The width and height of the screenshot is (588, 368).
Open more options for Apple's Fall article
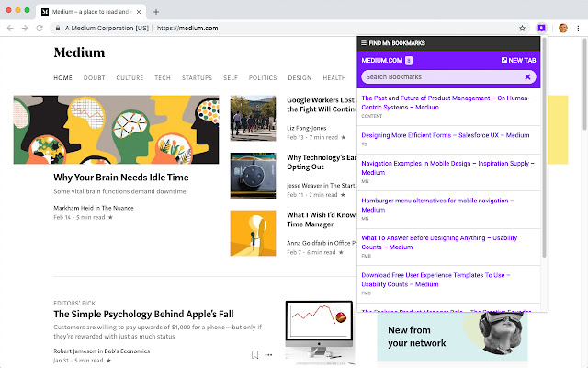[268, 354]
